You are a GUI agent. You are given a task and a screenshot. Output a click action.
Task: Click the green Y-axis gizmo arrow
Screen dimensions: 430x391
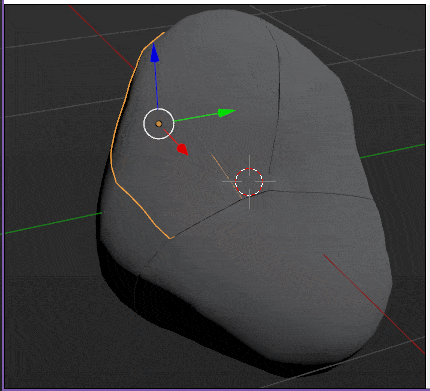click(x=227, y=112)
